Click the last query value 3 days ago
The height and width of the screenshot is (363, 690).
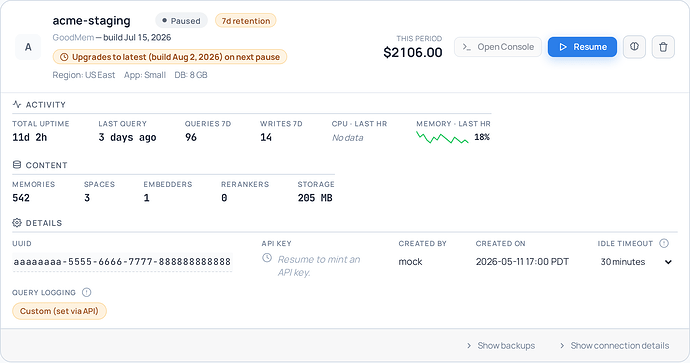coord(128,137)
